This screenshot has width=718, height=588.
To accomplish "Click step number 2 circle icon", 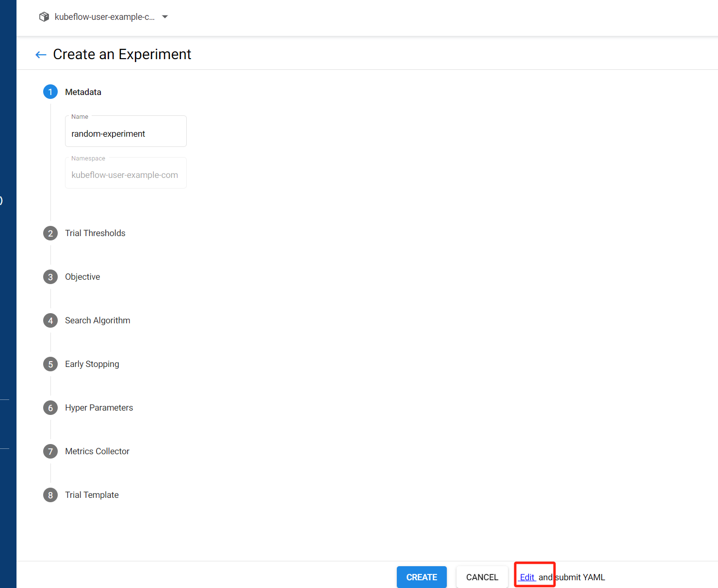I will click(x=50, y=233).
